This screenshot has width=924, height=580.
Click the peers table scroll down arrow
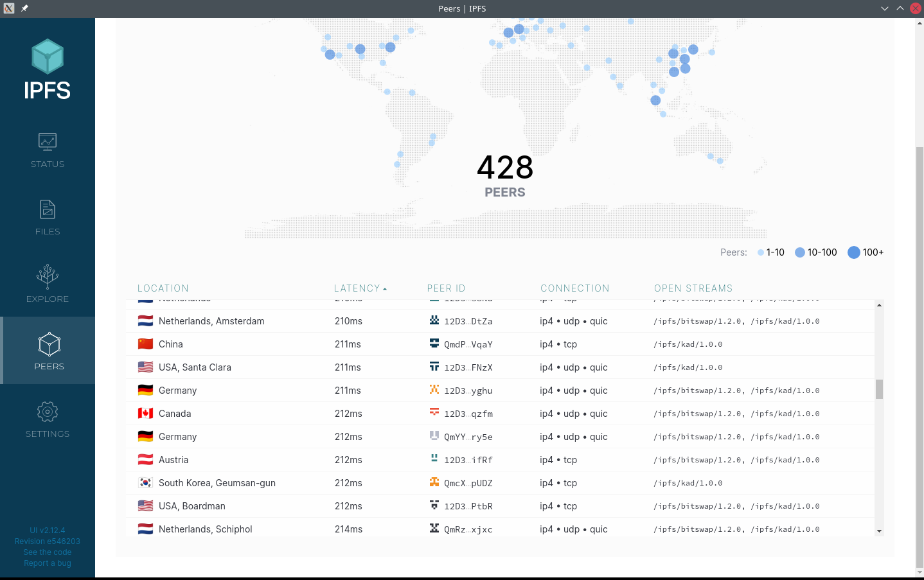[879, 531]
